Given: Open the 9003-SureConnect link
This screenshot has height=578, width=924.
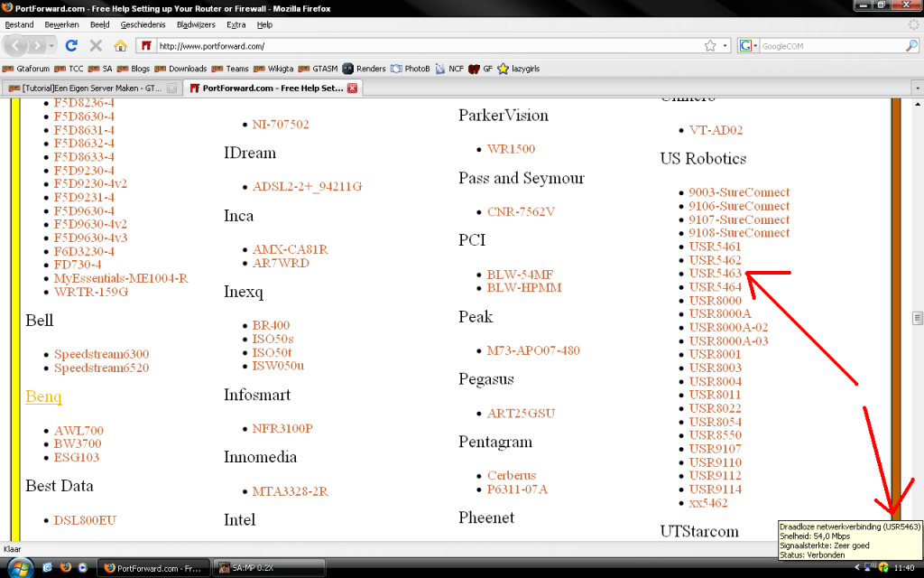Looking at the screenshot, I should [x=739, y=192].
